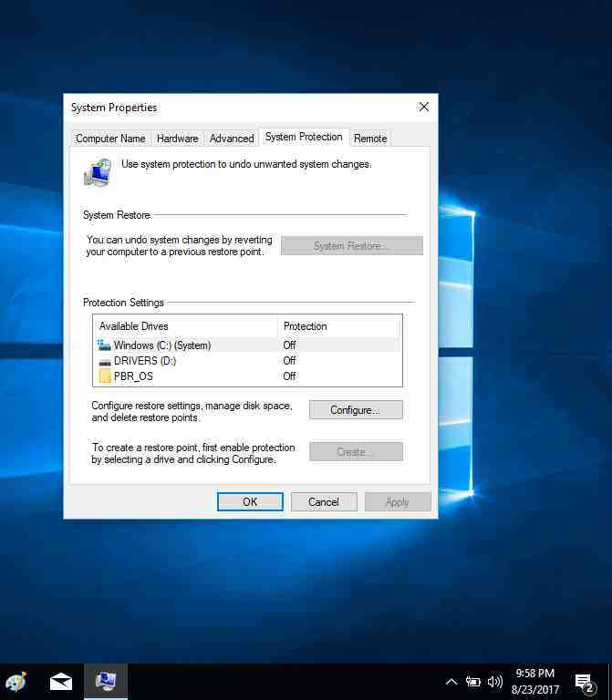
Task: Select the PBR_OS drive row
Action: (x=247, y=376)
